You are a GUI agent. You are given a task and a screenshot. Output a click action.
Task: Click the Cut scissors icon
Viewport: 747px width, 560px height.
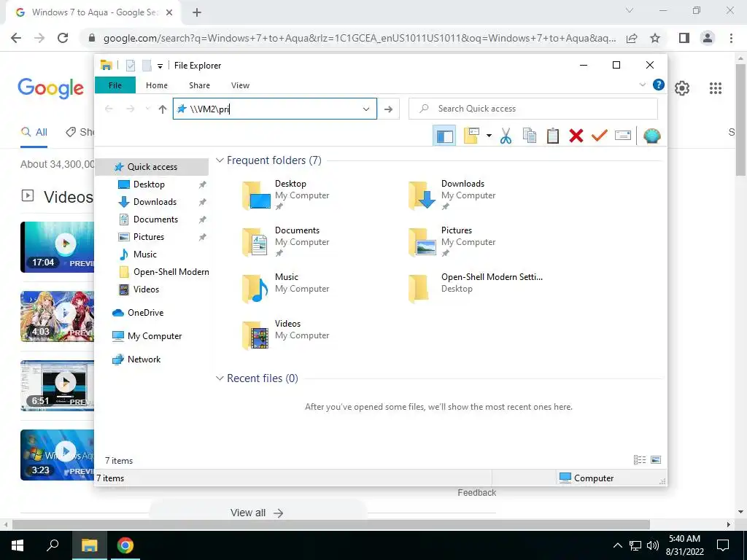[506, 136]
